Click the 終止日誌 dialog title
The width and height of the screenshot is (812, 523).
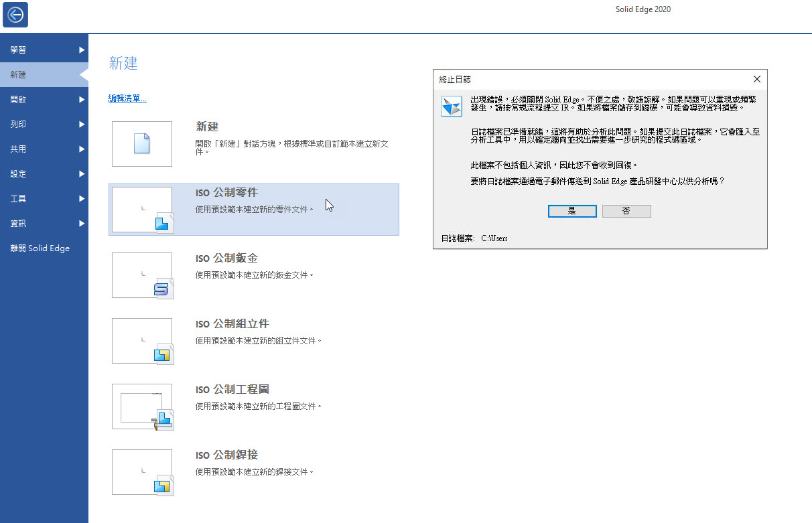click(x=455, y=79)
